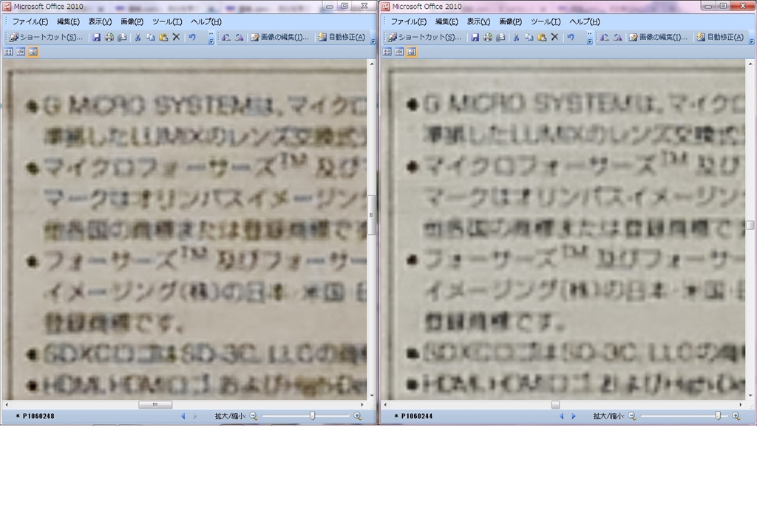Click 画像の編集(I)... button in right window

click(658, 37)
